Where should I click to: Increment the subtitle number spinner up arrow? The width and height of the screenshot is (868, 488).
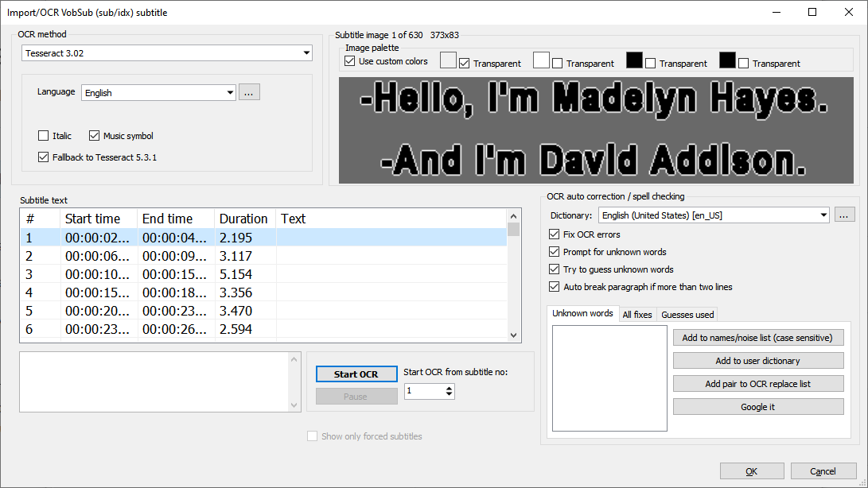(447, 388)
